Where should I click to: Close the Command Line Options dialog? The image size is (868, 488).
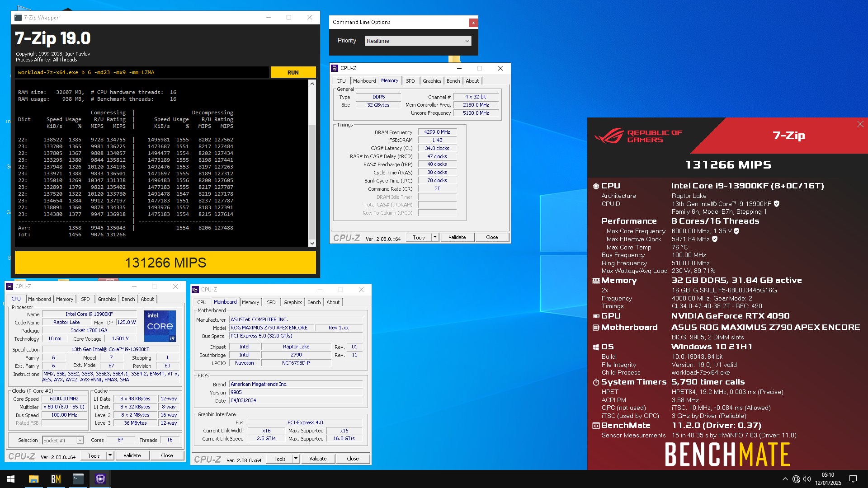pos(473,22)
